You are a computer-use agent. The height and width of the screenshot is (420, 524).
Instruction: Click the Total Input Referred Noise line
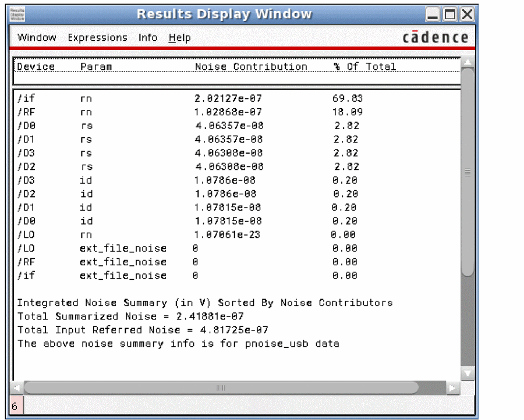(143, 330)
